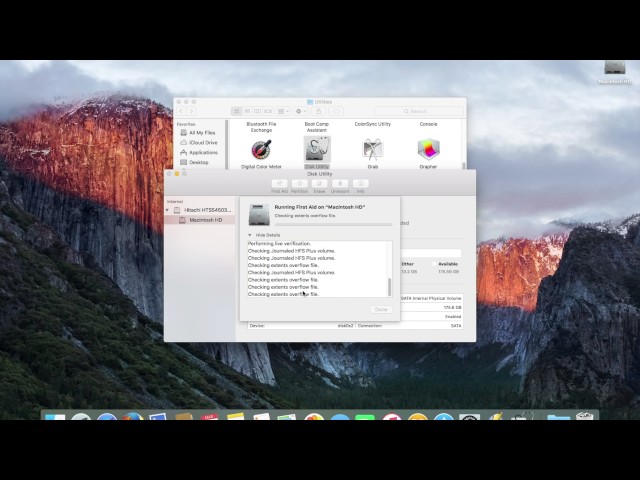
Task: Click the Boot Camp Assistant label
Action: tap(317, 127)
